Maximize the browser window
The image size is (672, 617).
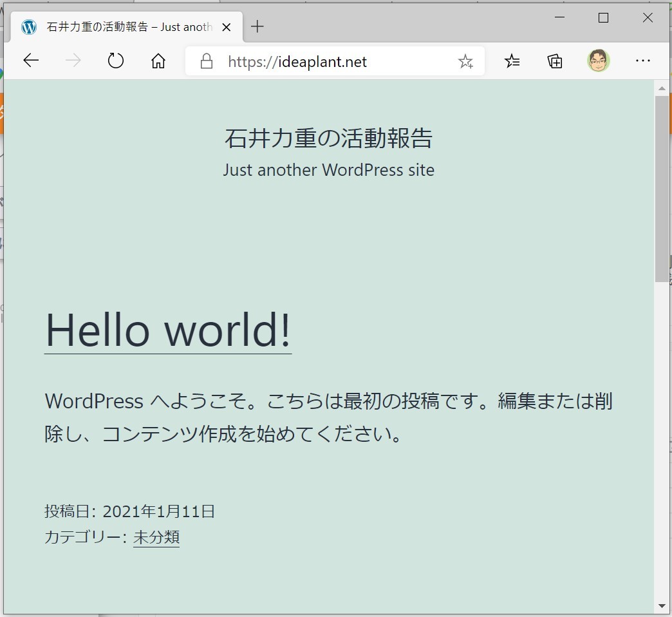pos(603,18)
